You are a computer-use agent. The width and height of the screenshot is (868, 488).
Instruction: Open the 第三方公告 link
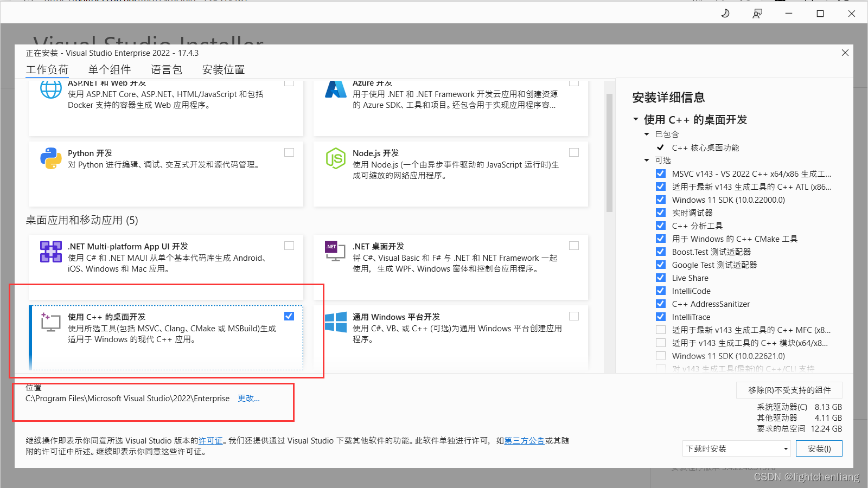pos(525,441)
